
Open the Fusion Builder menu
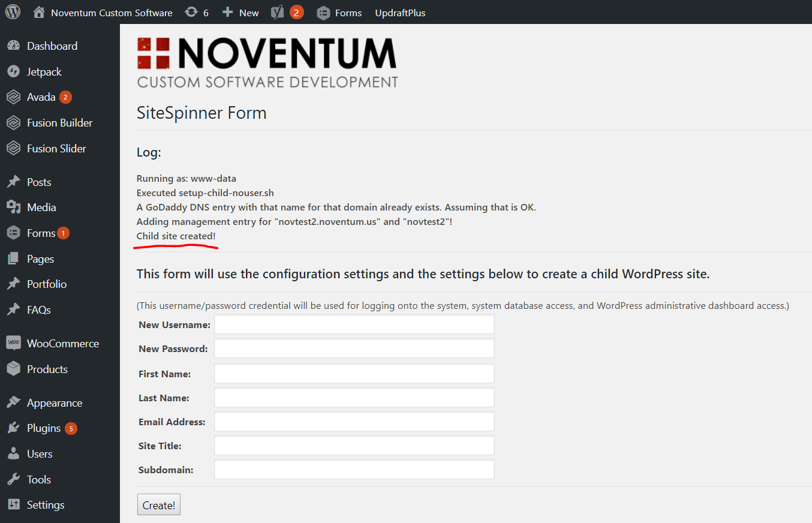pos(59,123)
